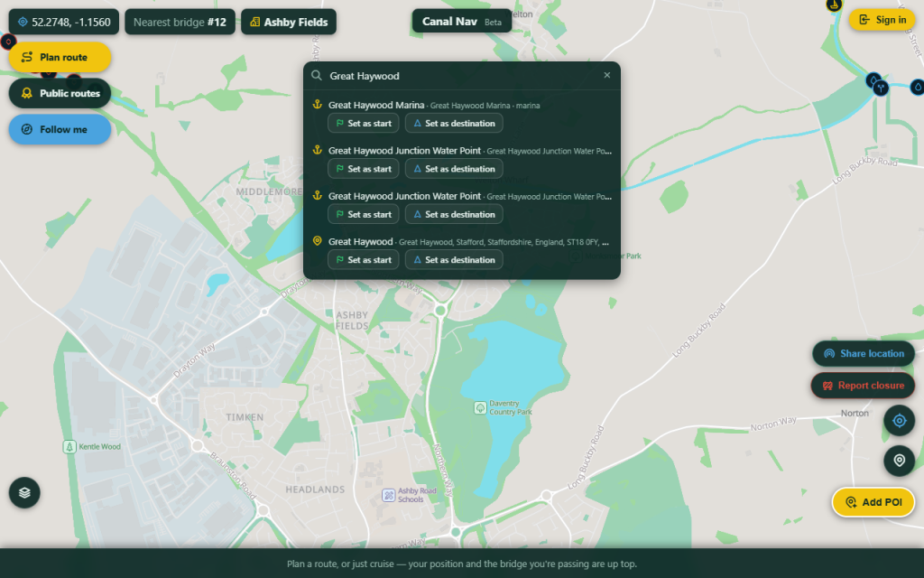Screen dimensions: 924x578
Task: Click the bottom hint text about cruising
Action: 462,564
